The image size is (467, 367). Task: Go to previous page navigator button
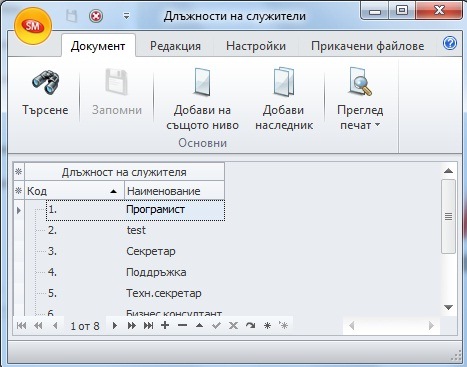pyautogui.click(x=38, y=325)
